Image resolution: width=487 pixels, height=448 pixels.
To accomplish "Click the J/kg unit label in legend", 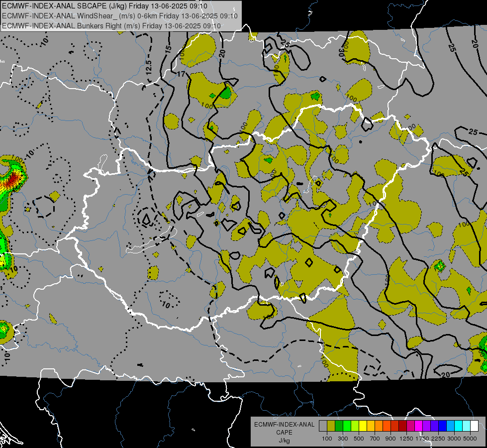I will [x=284, y=441].
